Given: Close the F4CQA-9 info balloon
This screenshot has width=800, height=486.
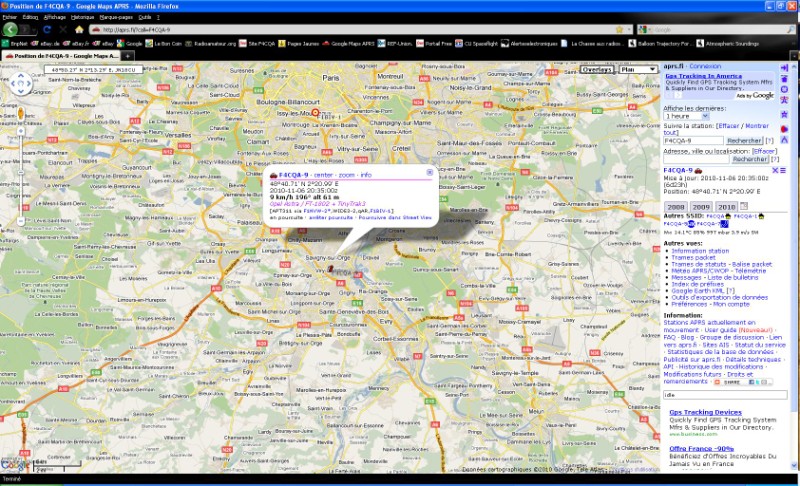Looking at the screenshot, I should (x=430, y=172).
